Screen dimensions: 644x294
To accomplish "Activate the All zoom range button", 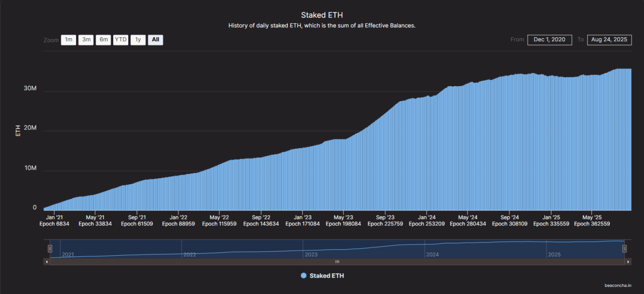I will pos(155,40).
